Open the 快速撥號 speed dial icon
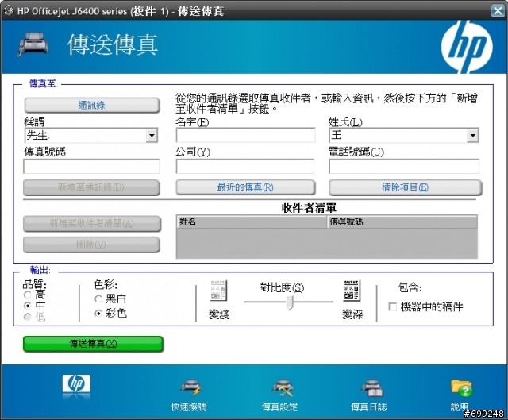 [190, 388]
